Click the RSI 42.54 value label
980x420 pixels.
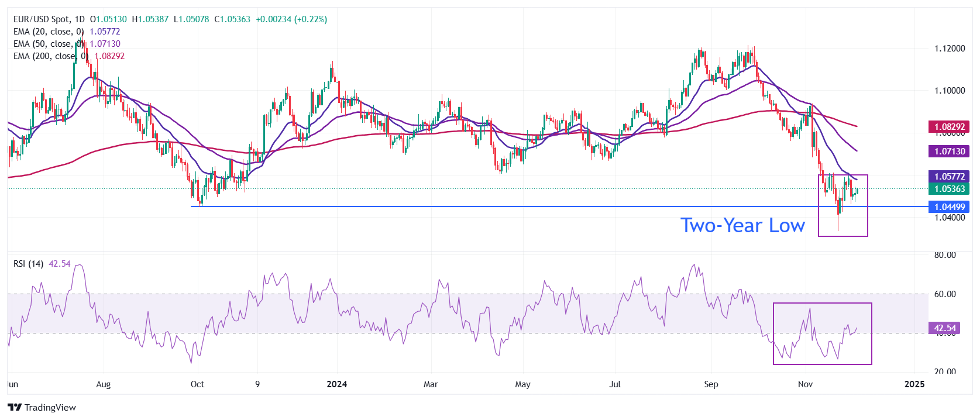point(944,328)
